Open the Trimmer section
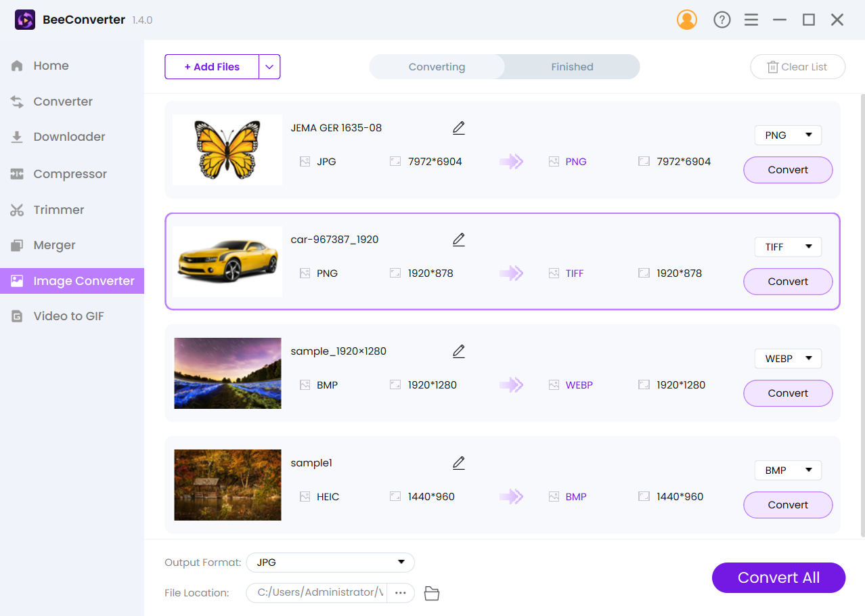The height and width of the screenshot is (616, 865). [72, 210]
